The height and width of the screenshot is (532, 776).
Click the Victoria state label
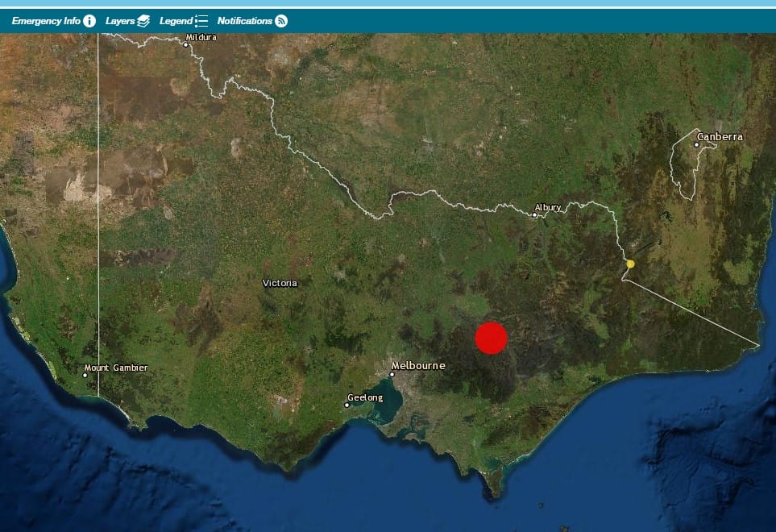point(280,283)
